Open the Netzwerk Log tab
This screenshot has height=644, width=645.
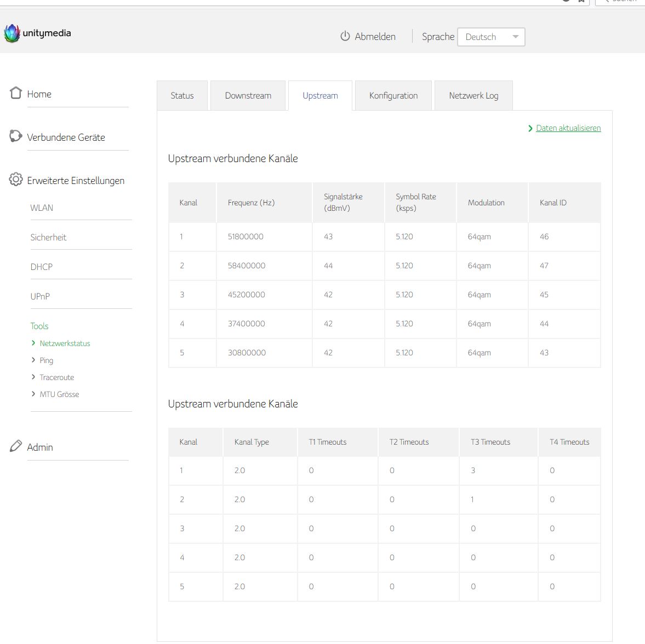click(x=473, y=95)
